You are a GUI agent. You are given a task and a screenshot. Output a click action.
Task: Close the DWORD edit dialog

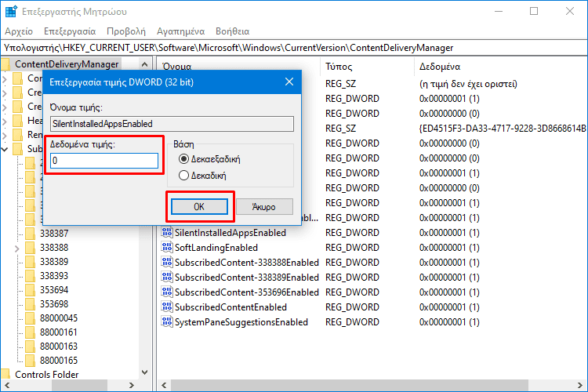(x=289, y=82)
